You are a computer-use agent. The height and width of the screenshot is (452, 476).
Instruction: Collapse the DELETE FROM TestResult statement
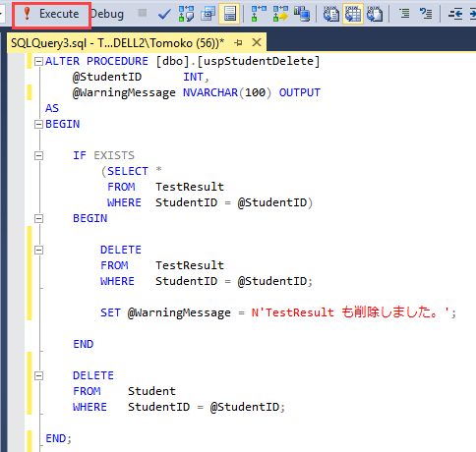click(x=38, y=250)
